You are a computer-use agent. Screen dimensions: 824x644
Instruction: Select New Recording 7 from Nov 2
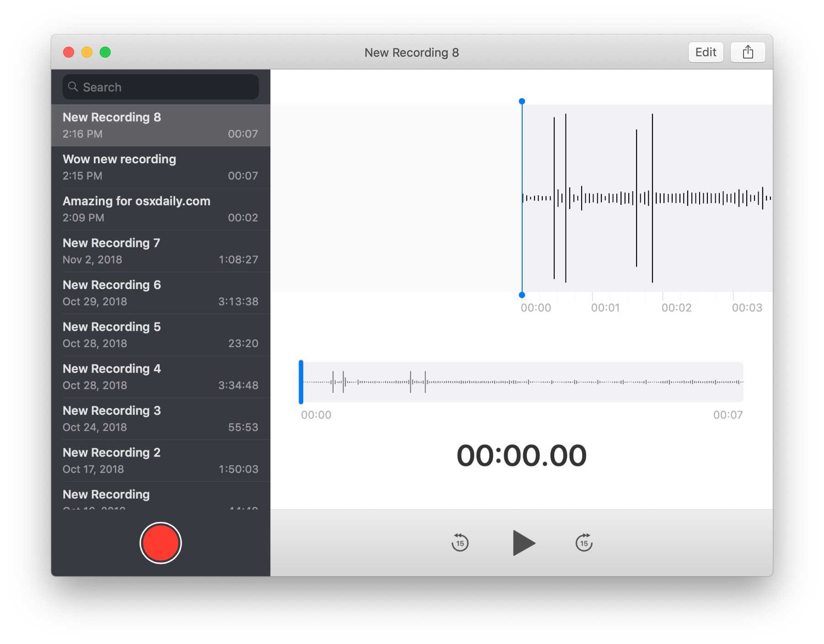coord(161,251)
